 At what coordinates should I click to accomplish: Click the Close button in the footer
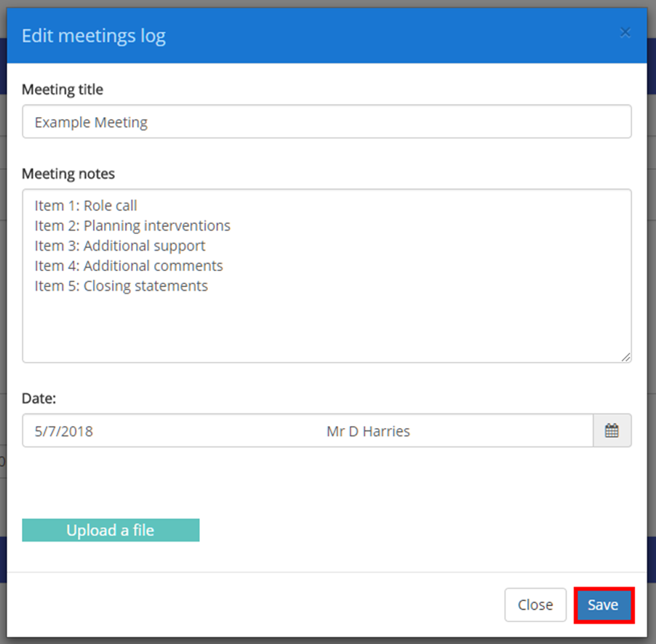(x=535, y=604)
